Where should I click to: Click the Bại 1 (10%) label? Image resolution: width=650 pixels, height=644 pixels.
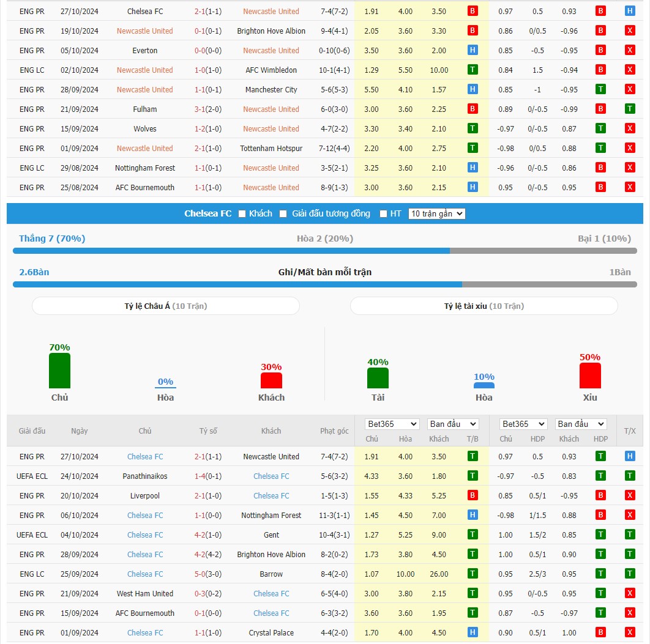click(x=604, y=238)
